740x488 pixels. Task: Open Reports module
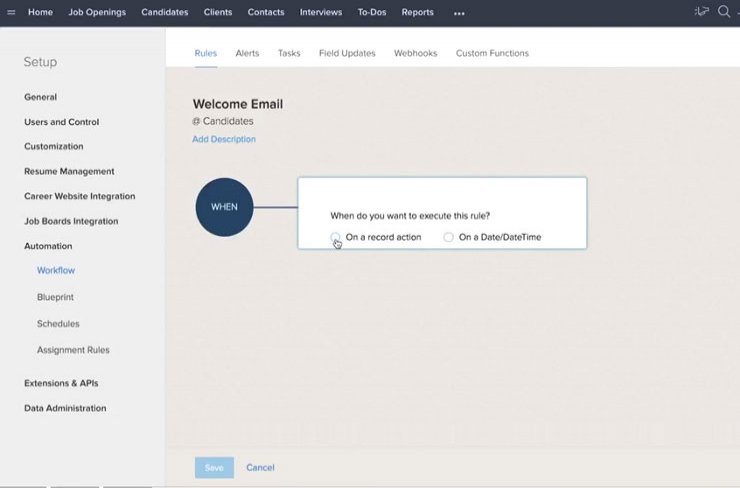click(x=418, y=12)
